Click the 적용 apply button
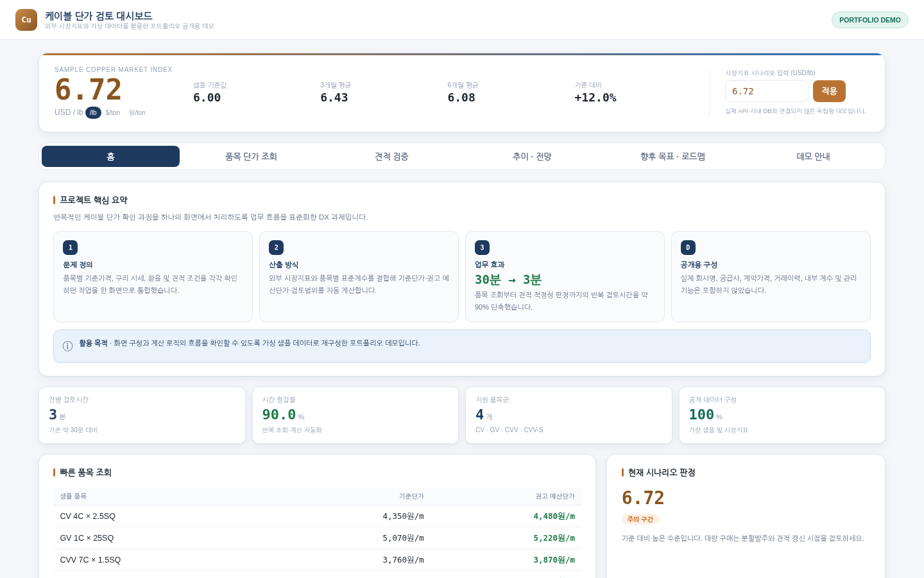Image resolution: width=924 pixels, height=578 pixels. [829, 91]
